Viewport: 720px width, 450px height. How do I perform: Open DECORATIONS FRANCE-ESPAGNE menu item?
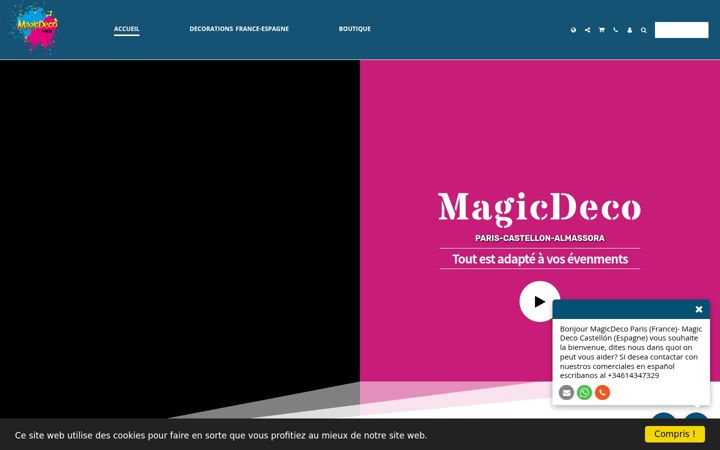(x=239, y=28)
